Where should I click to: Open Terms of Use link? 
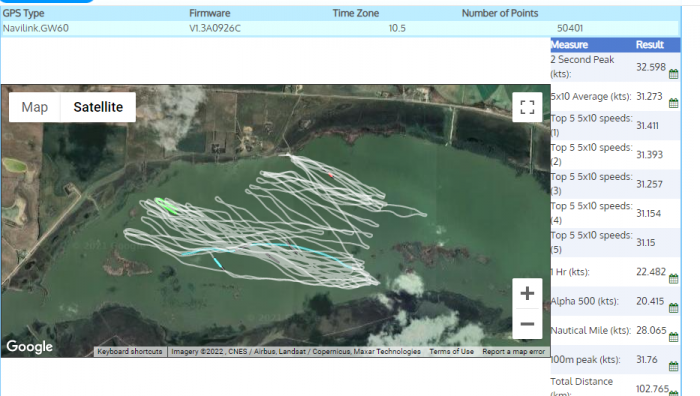tap(451, 351)
